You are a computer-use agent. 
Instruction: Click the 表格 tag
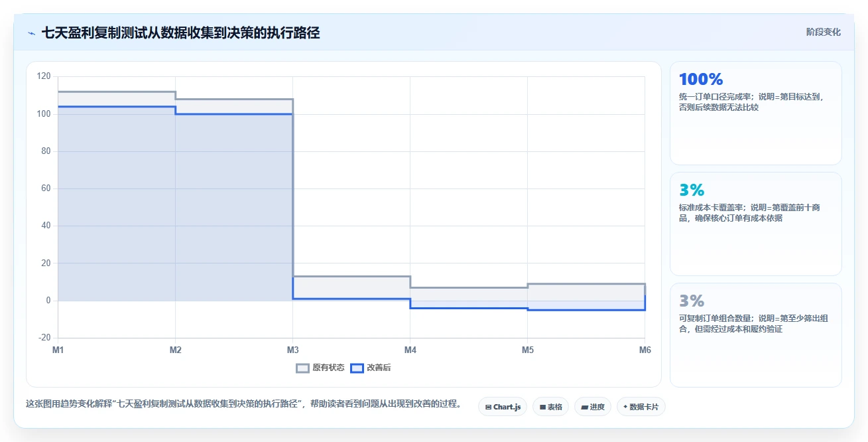(550, 407)
